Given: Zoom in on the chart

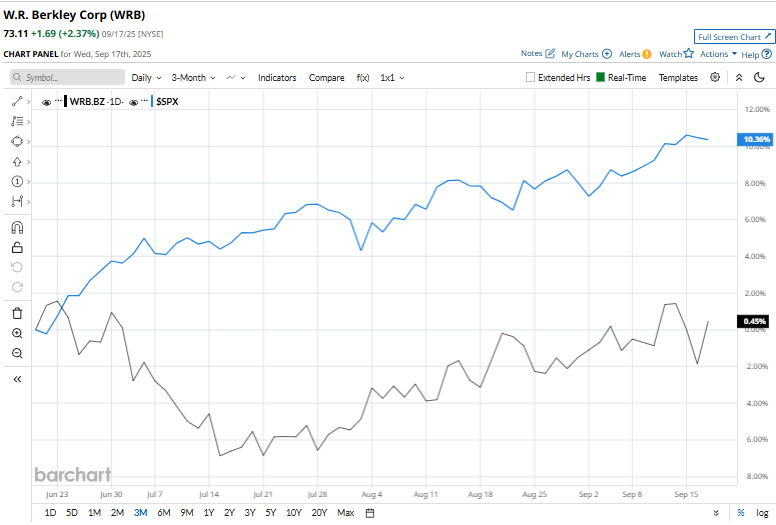Looking at the screenshot, I should (x=17, y=333).
